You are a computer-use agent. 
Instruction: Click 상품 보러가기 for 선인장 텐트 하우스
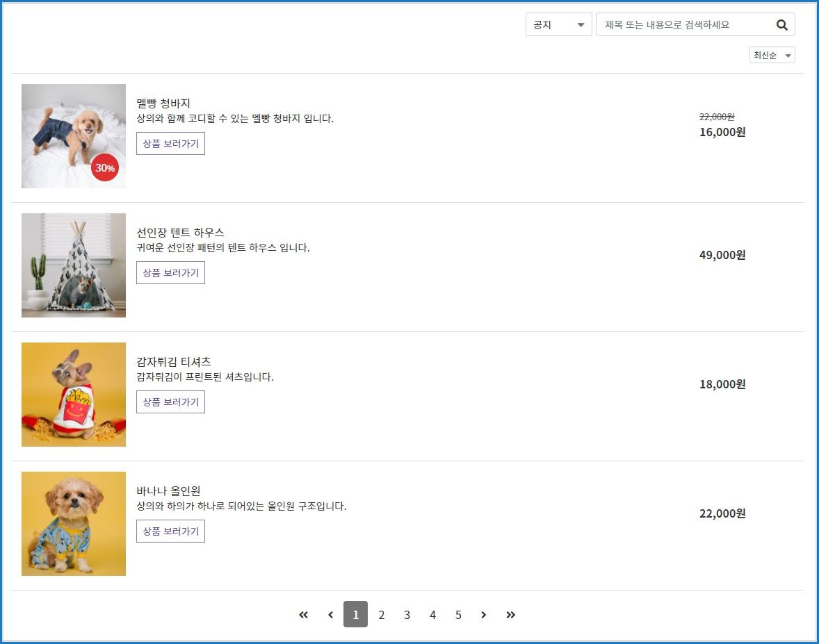pyautogui.click(x=170, y=273)
